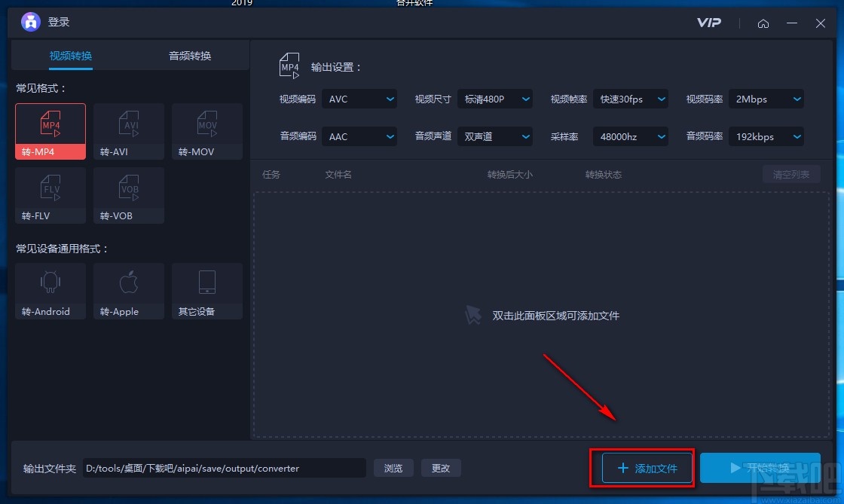Select the 视频转换 tab
Viewport: 844px width, 504px height.
coord(70,56)
